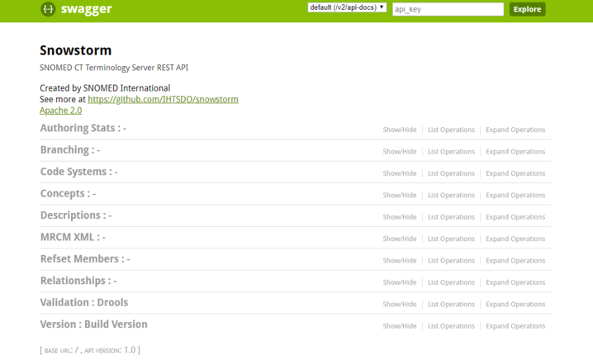
Task: Click Show/Hide for Code Systems
Action: 400,173
